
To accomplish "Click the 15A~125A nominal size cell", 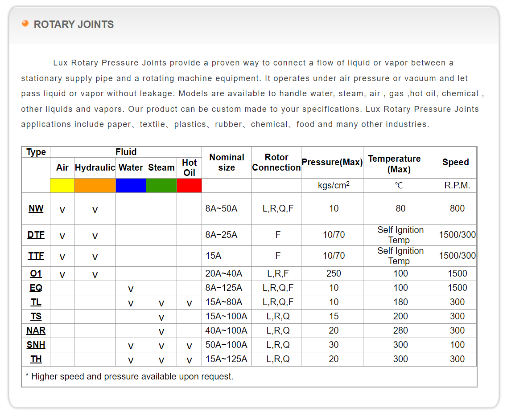I will coord(227,359).
